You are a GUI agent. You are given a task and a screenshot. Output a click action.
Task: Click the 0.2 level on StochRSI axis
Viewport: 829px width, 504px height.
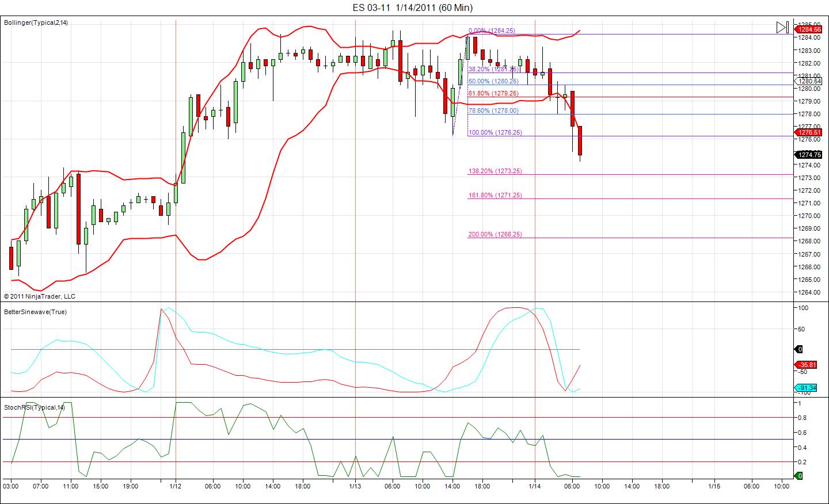pos(803,462)
